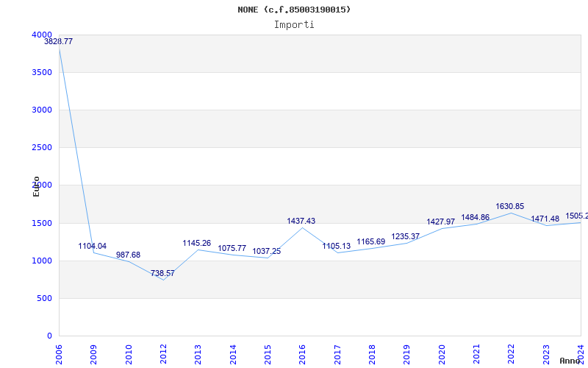The width and height of the screenshot is (588, 368).
Task: Select the data label 1145.26
Action: pos(197,244)
